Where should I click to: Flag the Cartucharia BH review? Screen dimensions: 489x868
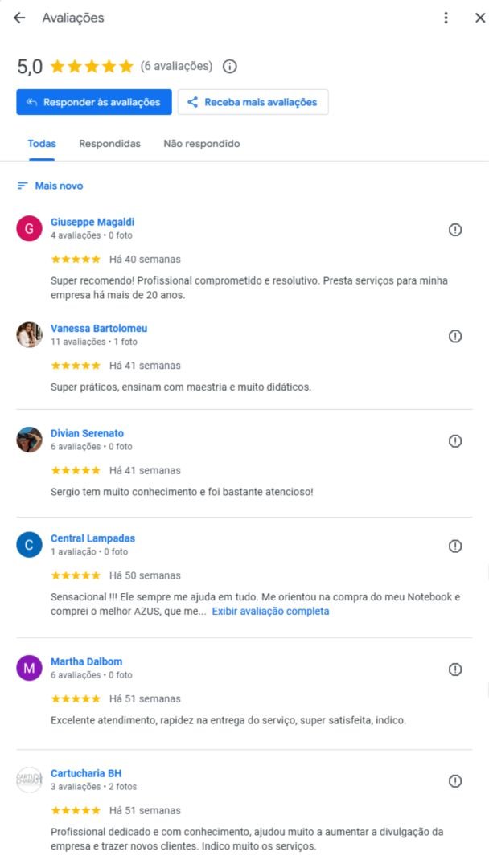(455, 781)
